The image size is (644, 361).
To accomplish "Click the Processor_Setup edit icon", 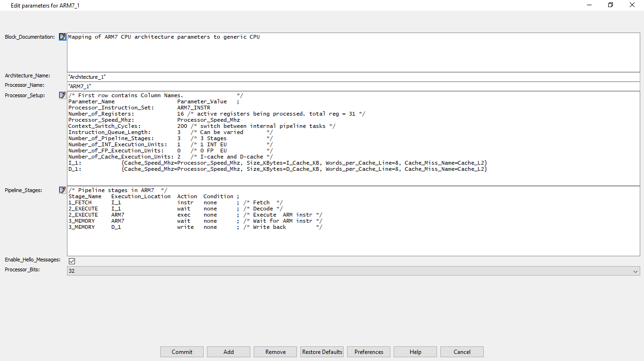I will 63,95.
